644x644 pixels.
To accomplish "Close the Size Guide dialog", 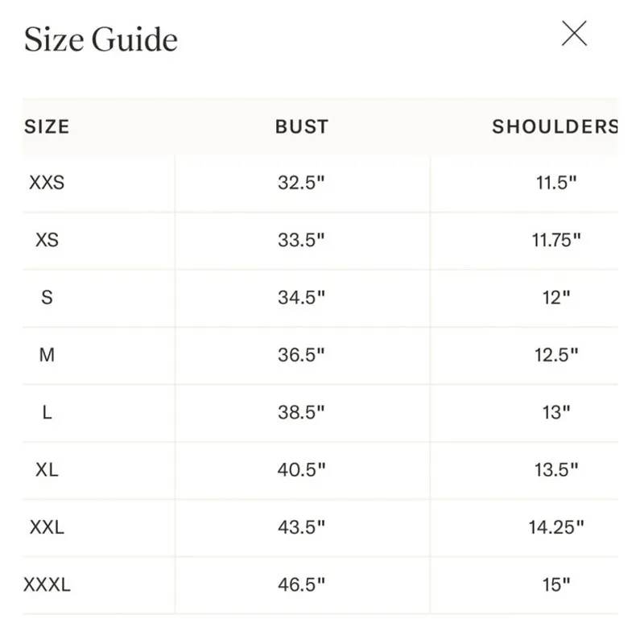I will pyautogui.click(x=574, y=34).
